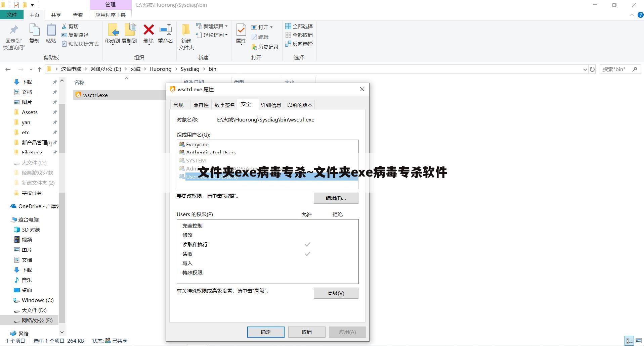Expand the chevron after Sysdiag in path
Image resolution: width=644 pixels, height=346 pixels.
coord(204,69)
